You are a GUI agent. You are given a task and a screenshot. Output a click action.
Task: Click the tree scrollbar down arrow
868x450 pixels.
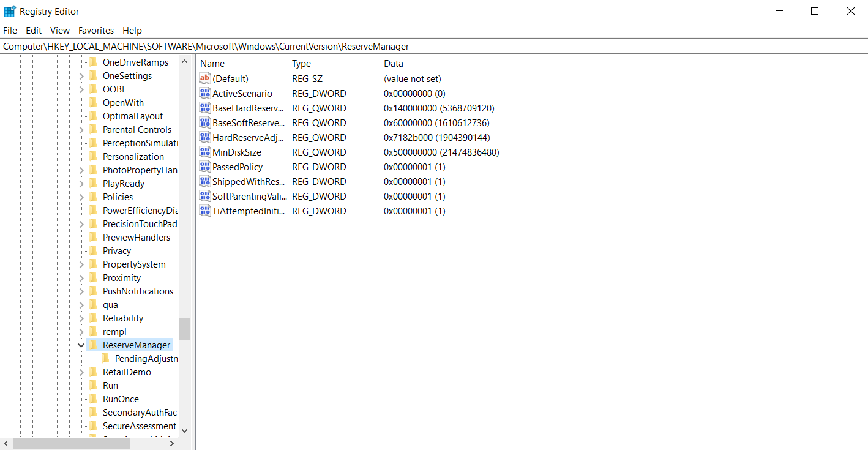(184, 430)
